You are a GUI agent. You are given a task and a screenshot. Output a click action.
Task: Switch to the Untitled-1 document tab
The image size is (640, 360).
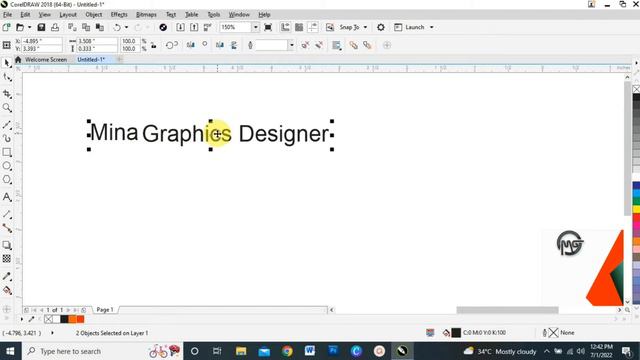pyautogui.click(x=91, y=60)
